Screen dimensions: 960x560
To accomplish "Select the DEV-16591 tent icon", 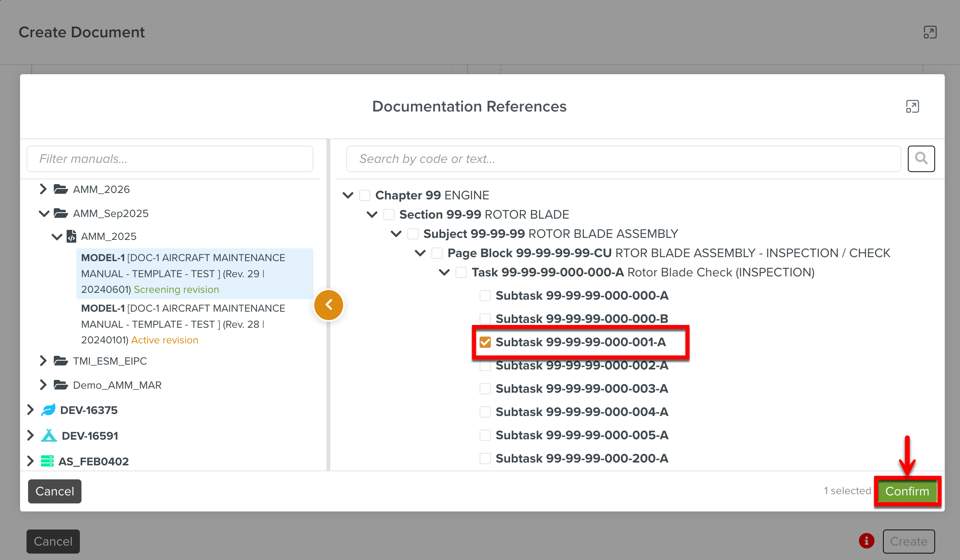I will pyautogui.click(x=49, y=436).
